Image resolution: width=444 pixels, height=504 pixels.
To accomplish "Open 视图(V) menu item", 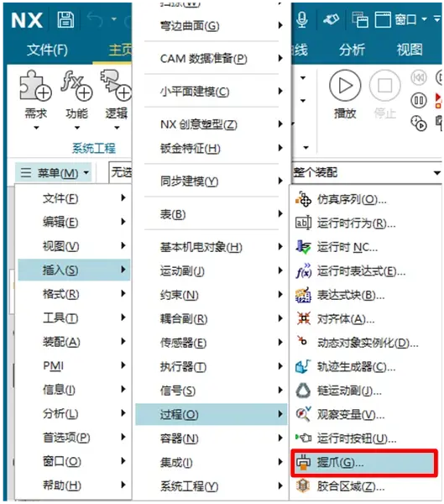I will [74, 246].
